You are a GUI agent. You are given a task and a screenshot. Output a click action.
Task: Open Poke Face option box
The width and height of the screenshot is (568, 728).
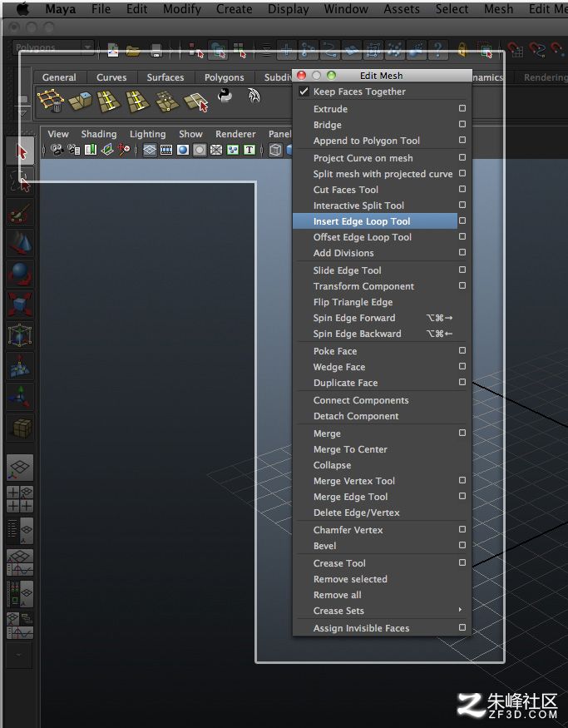click(462, 350)
